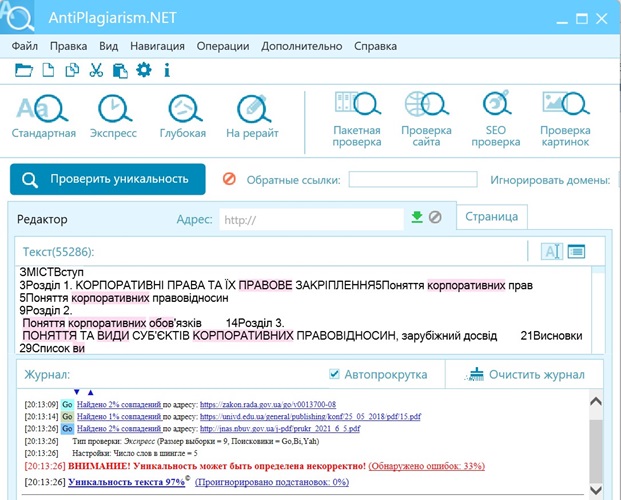Screen dimensions: 621x500
Task: Choose the На рерайт check
Action: pos(252,116)
